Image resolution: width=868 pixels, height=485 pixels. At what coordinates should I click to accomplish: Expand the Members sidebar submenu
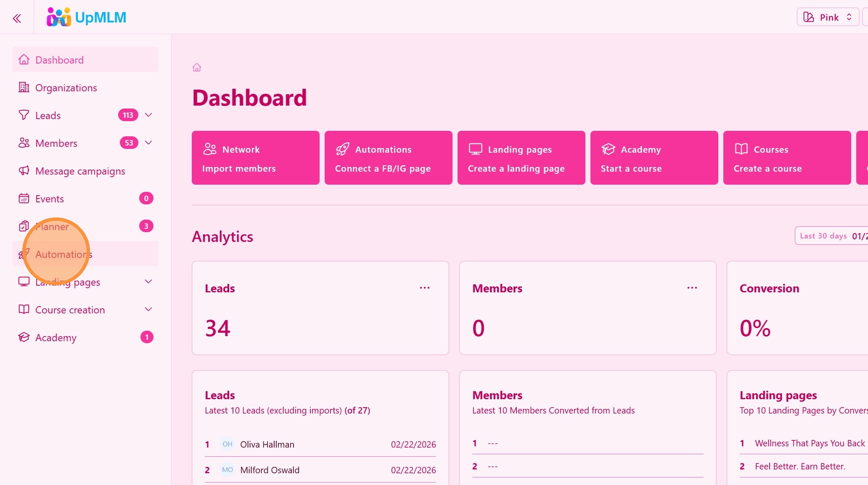pos(148,143)
